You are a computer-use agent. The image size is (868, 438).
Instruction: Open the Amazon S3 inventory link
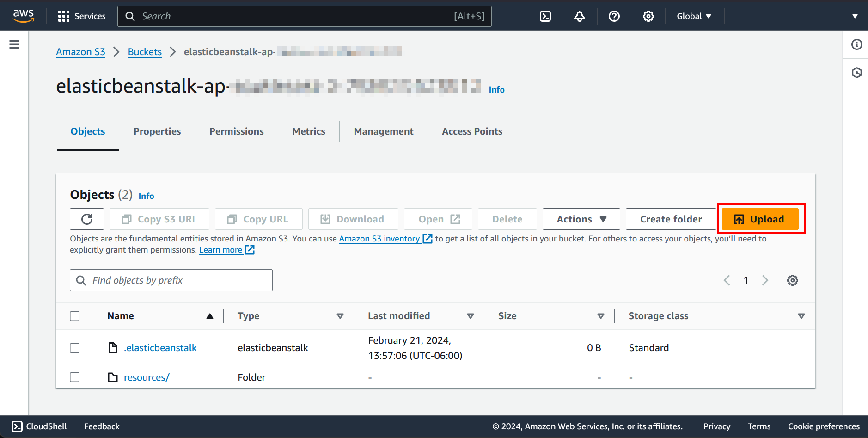pos(380,238)
